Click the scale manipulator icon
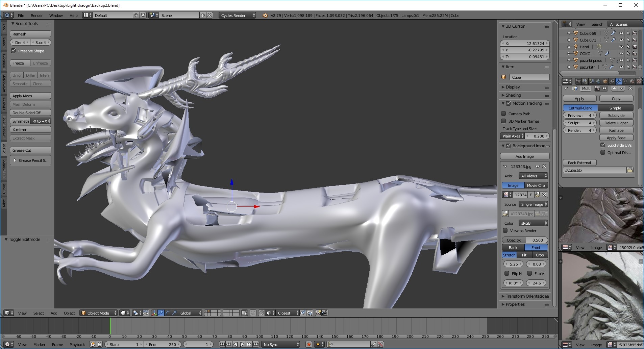 click(174, 313)
